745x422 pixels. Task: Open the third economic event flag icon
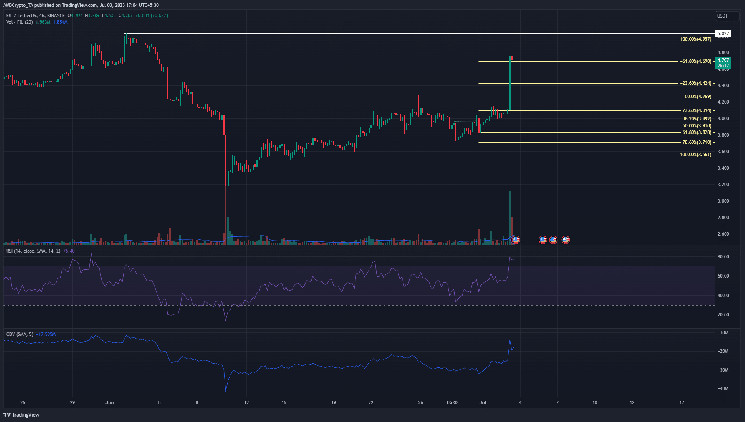553,240
